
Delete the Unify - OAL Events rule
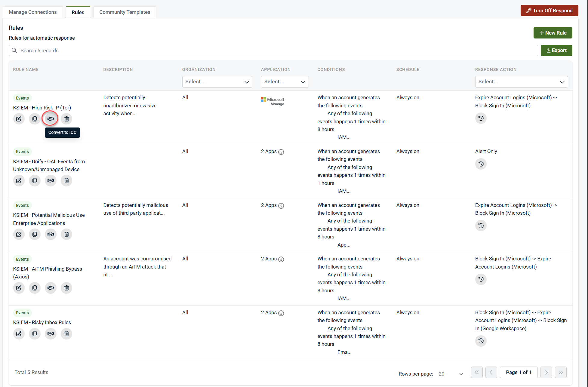pos(66,180)
